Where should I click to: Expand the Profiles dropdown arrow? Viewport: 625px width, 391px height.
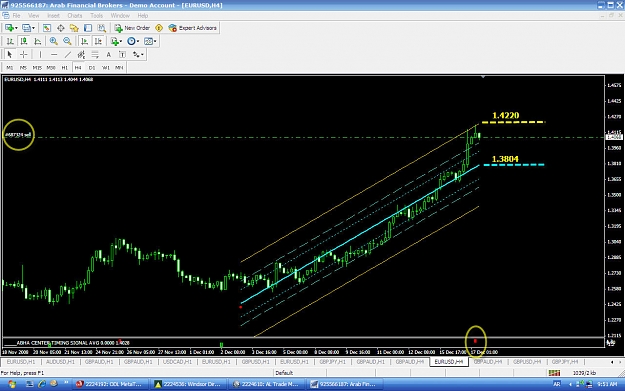click(33, 28)
